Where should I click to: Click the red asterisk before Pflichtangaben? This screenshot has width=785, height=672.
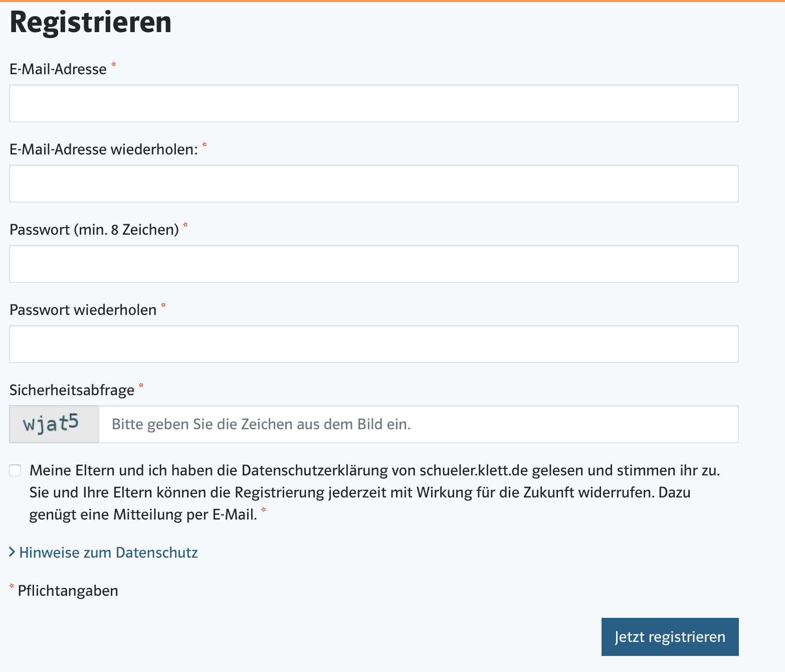[12, 586]
